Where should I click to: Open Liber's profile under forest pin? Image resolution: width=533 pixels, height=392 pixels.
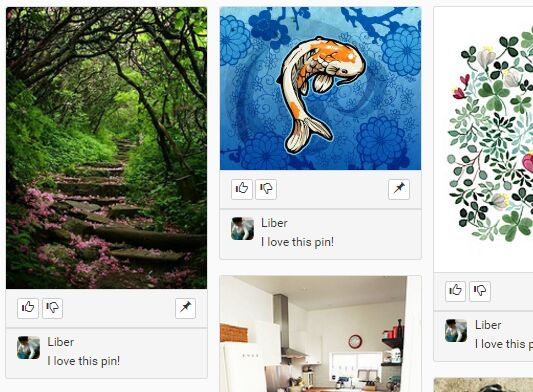pos(61,342)
